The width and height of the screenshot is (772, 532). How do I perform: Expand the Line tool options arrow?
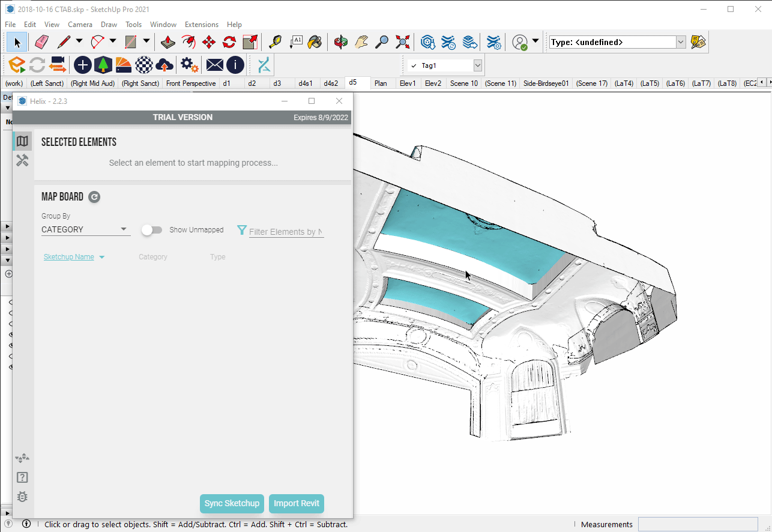79,41
